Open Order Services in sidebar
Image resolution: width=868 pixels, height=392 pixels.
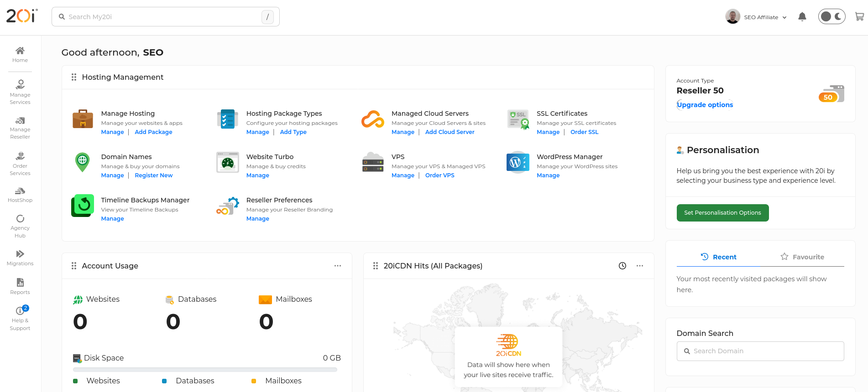20,164
